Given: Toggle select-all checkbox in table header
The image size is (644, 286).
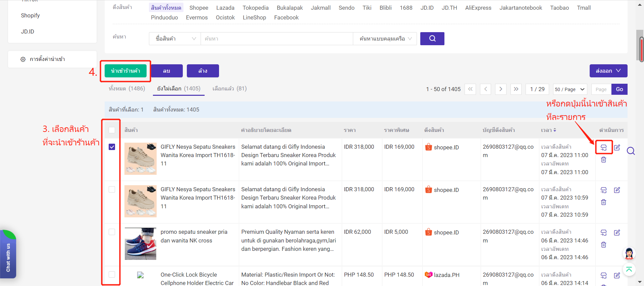Looking at the screenshot, I should pos(112,130).
